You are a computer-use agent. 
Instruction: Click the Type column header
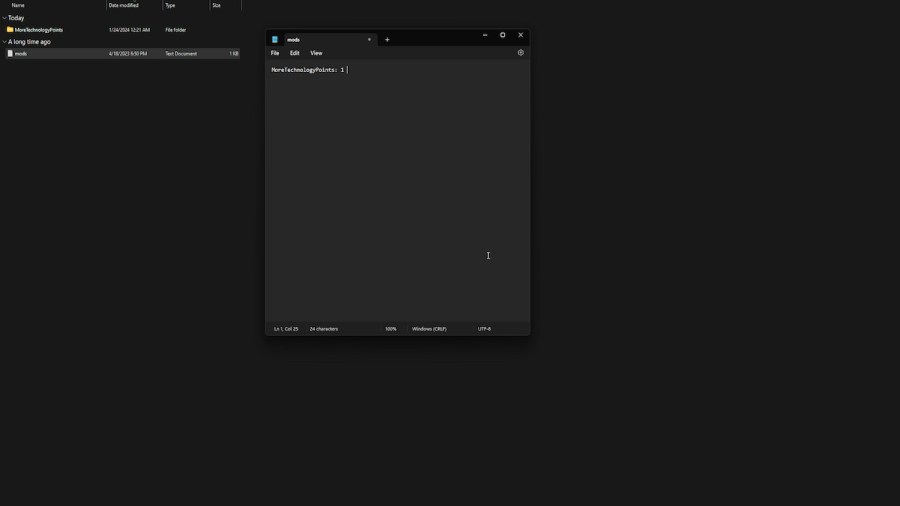(x=170, y=6)
